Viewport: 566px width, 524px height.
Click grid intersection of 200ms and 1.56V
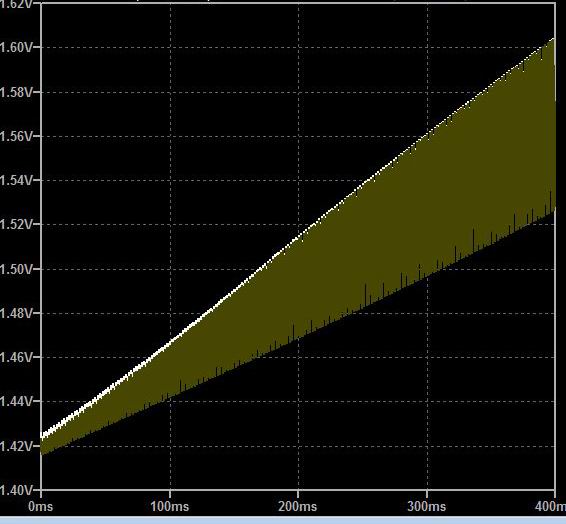(x=299, y=136)
